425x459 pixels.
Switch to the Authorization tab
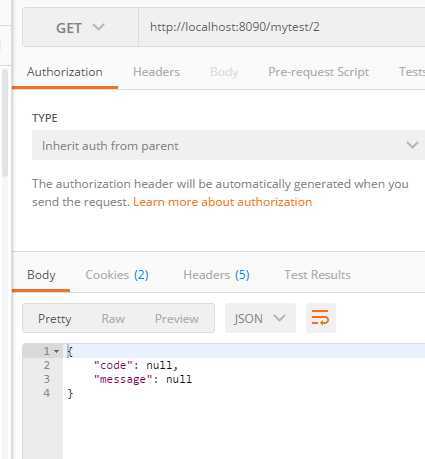coord(65,72)
